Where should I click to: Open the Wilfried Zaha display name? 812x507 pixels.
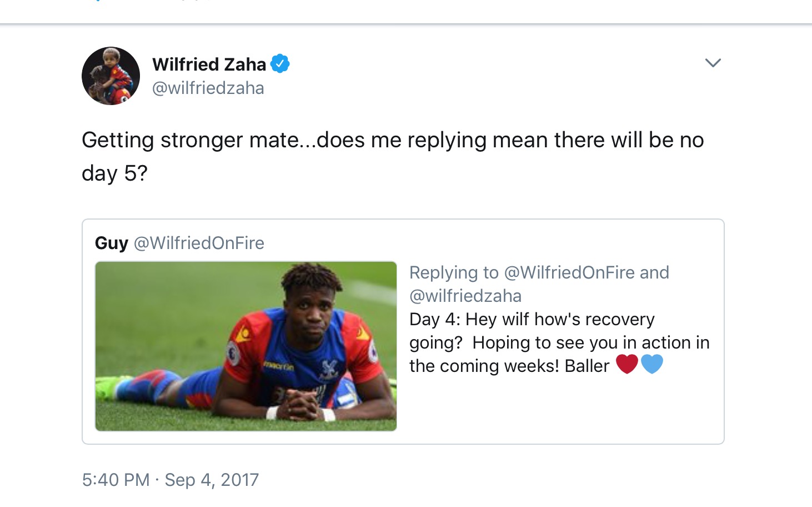[x=209, y=64]
